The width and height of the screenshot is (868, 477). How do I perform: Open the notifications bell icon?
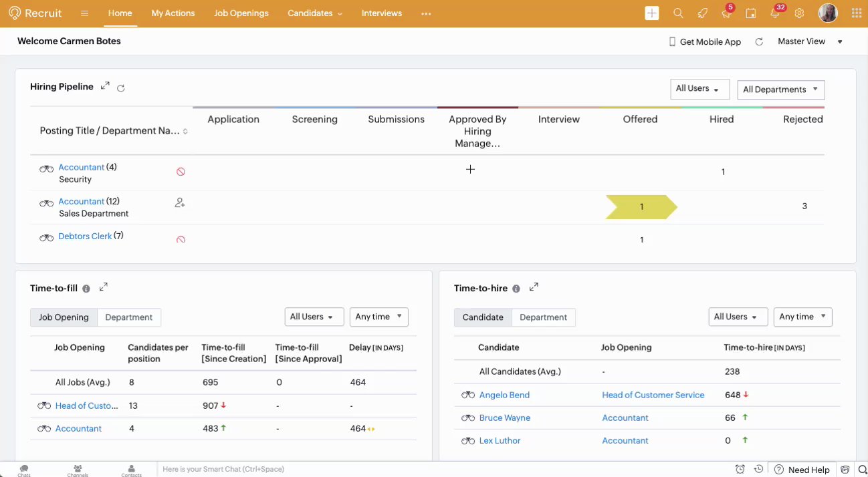(775, 13)
